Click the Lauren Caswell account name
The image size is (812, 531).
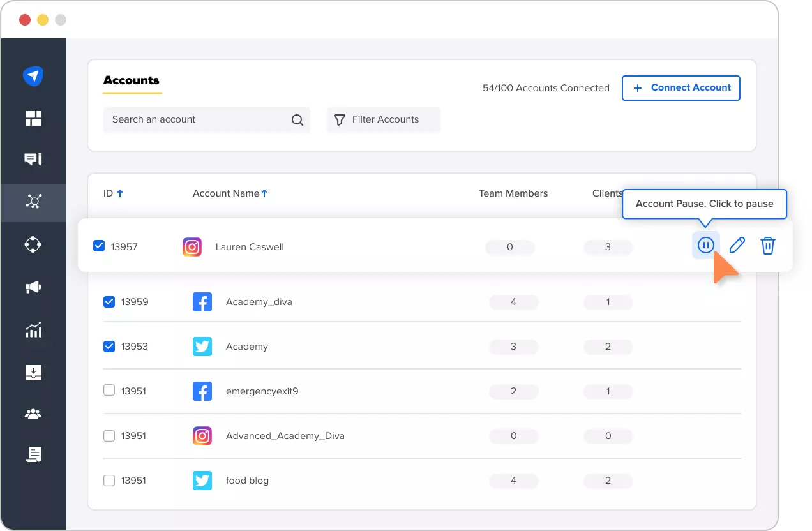coord(250,247)
